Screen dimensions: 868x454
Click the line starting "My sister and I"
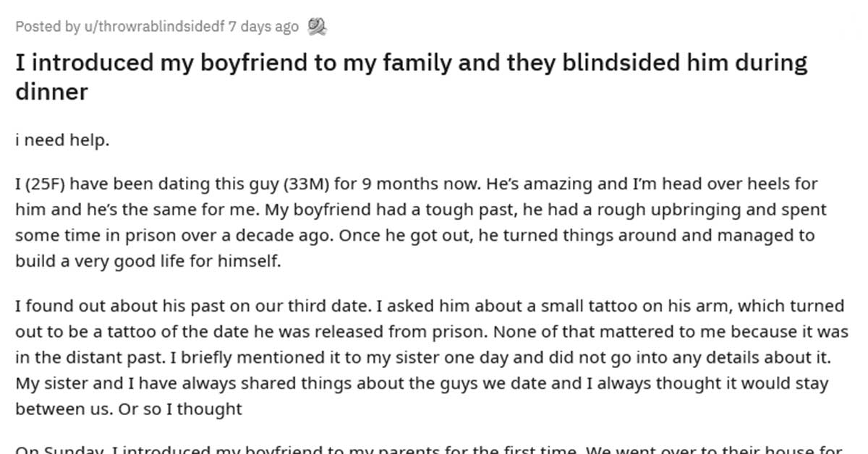(x=420, y=383)
